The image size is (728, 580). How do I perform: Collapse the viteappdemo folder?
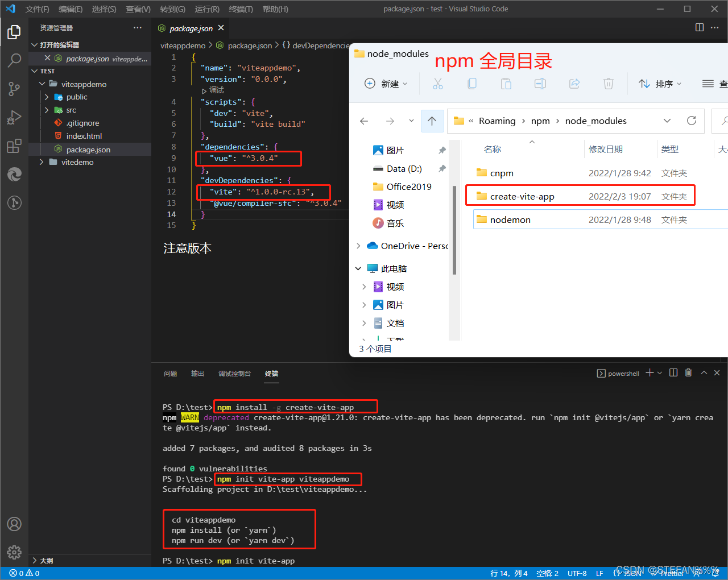[x=42, y=84]
